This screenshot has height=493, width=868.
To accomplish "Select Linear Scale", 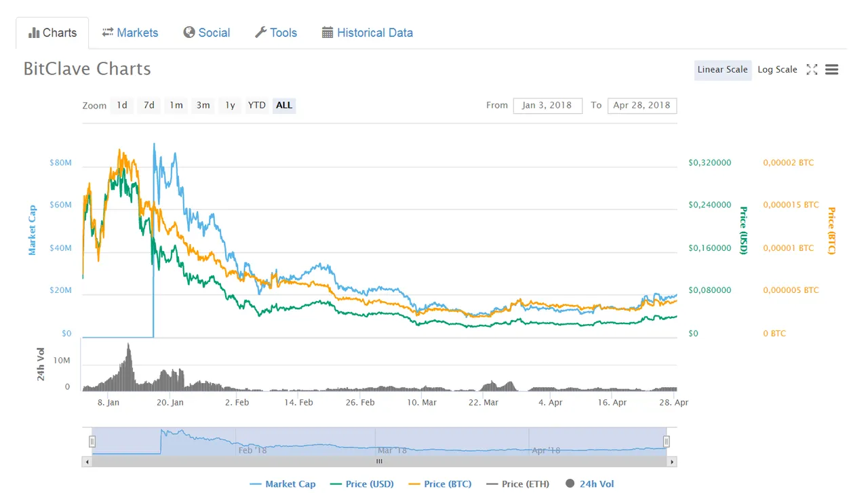I will pyautogui.click(x=722, y=69).
